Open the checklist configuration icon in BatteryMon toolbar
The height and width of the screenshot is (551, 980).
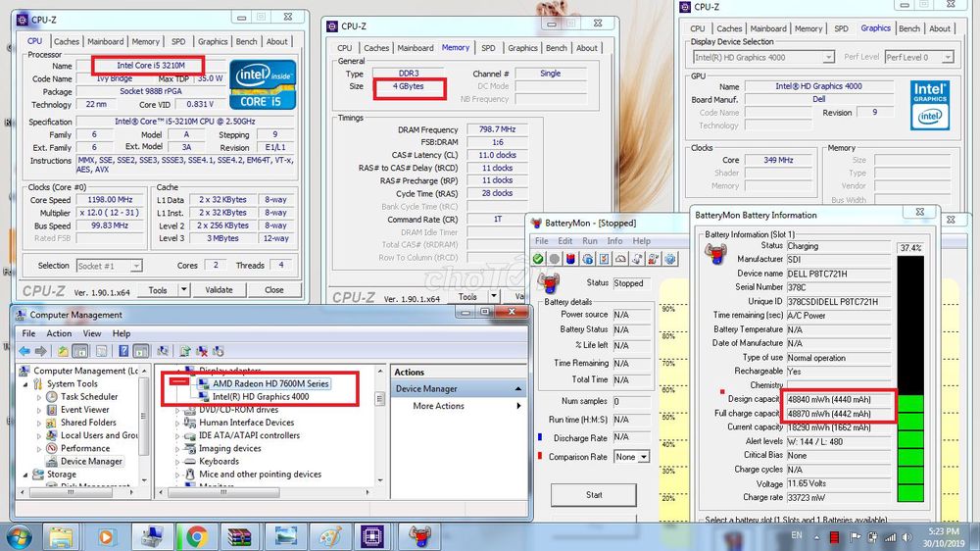tap(604, 259)
